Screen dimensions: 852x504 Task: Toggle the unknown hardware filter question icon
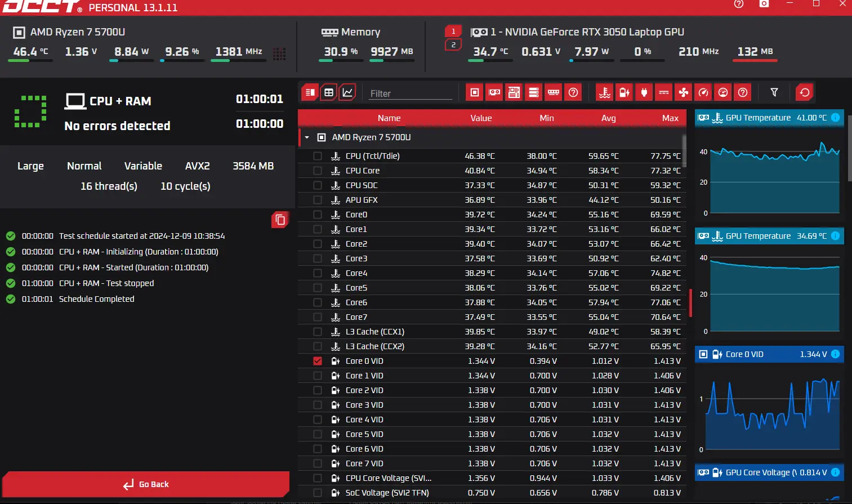click(x=573, y=92)
